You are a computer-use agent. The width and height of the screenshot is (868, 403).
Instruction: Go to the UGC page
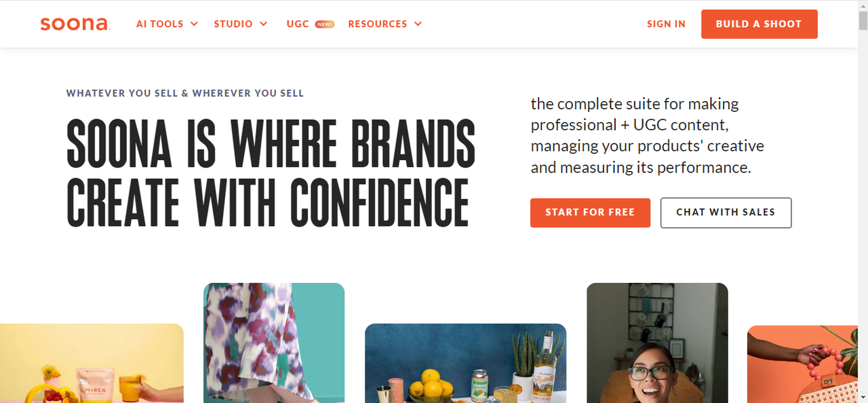[298, 24]
